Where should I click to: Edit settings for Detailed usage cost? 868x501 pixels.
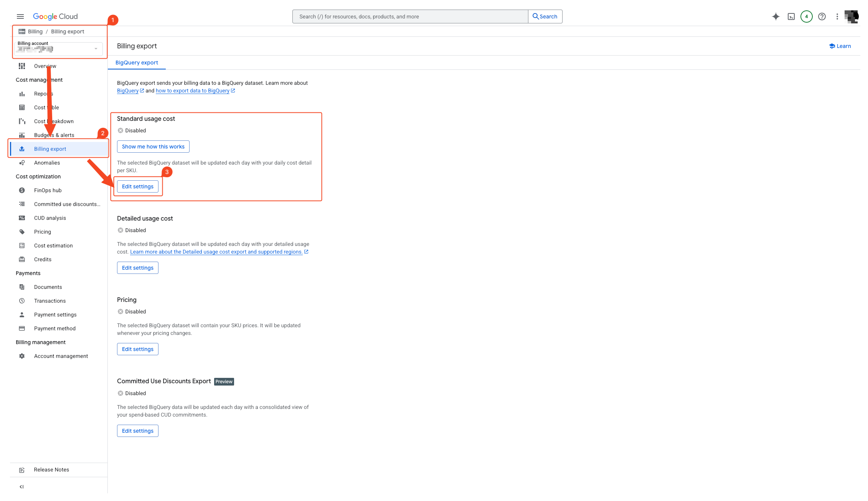[138, 268]
